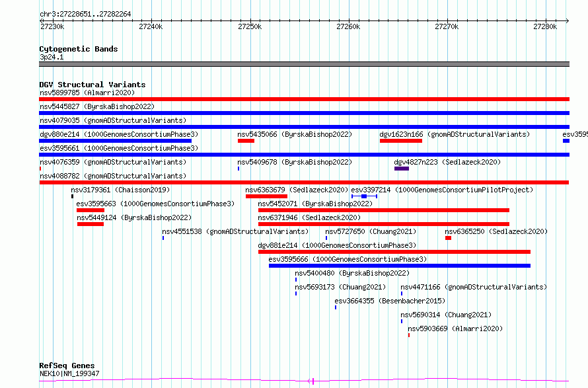Click the gray 3p24.1 cytoband bar

pyautogui.click(x=304, y=64)
